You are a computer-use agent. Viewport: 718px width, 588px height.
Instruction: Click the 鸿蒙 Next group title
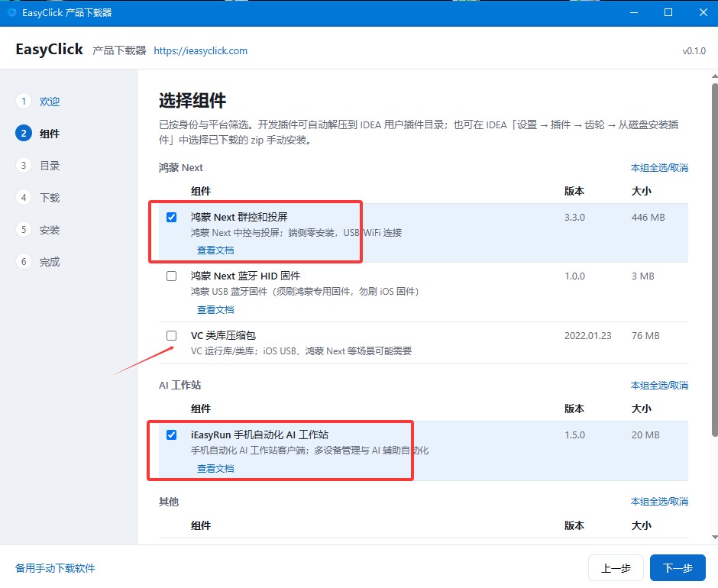[181, 167]
